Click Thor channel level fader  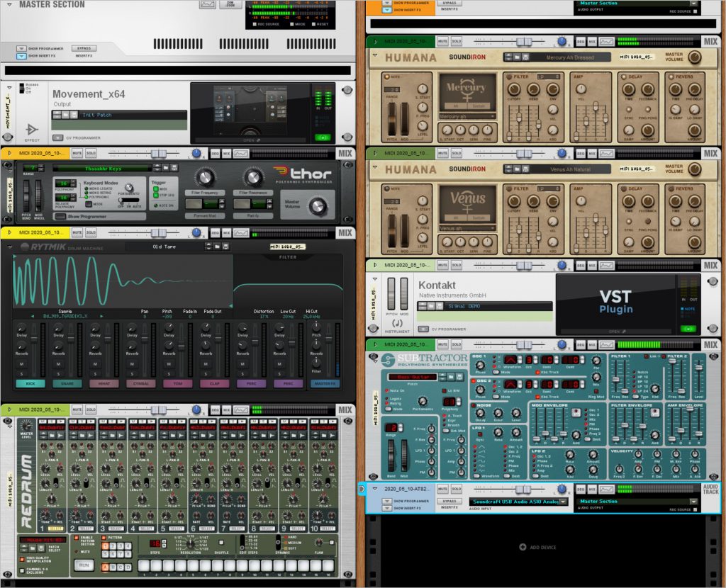tap(158, 153)
